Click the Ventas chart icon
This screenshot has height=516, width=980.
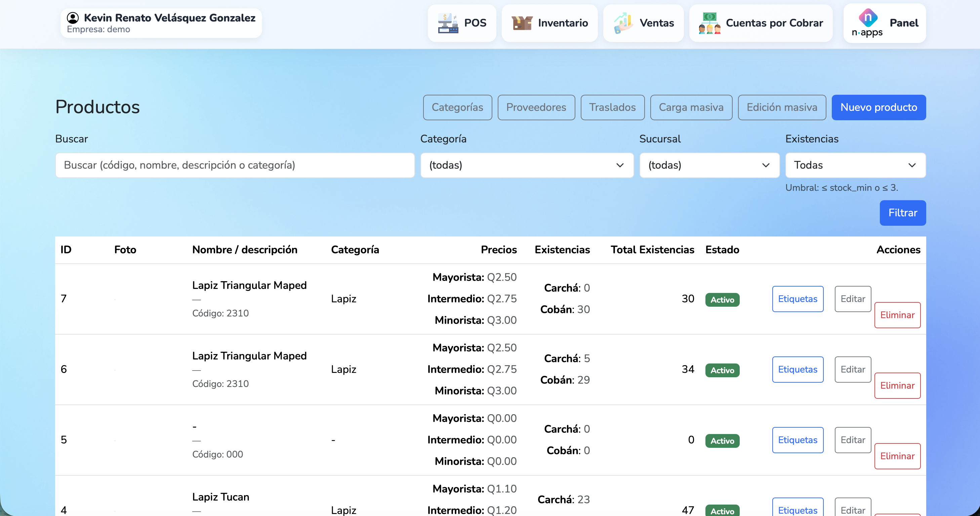(623, 23)
